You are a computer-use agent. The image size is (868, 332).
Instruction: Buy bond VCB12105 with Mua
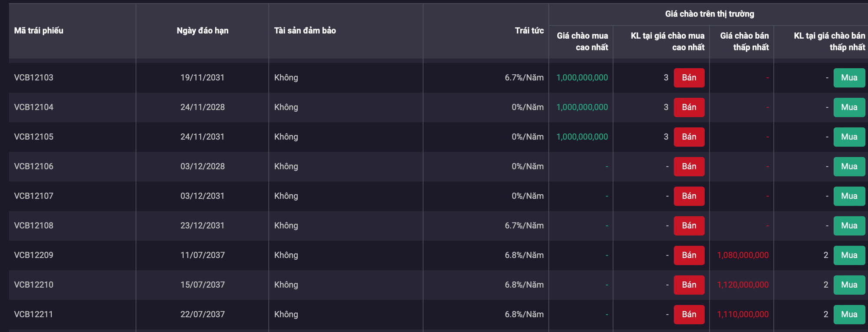pos(849,137)
